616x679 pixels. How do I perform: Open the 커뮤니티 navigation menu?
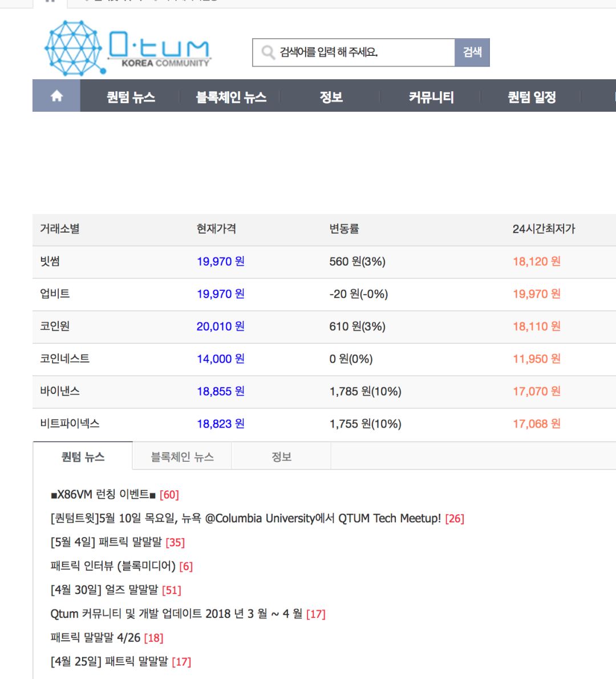[x=431, y=97]
